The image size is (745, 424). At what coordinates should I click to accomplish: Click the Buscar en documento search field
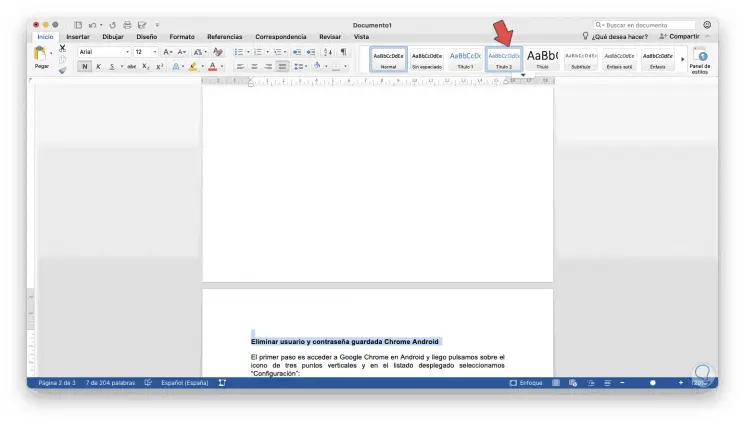pyautogui.click(x=645, y=25)
